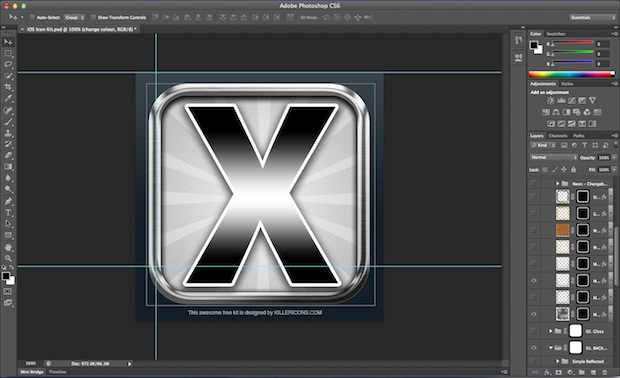The width and height of the screenshot is (620, 378).
Task: Add layer style with fx button
Action: pyautogui.click(x=547, y=372)
